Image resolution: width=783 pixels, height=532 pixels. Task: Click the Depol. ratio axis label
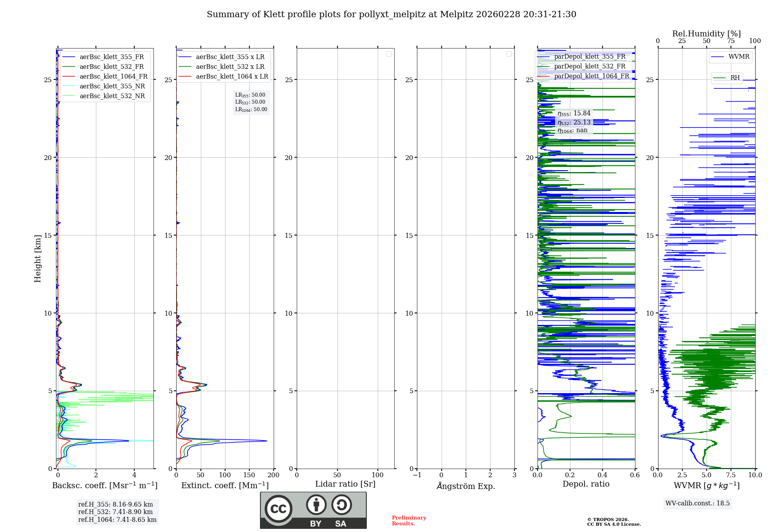pyautogui.click(x=586, y=484)
